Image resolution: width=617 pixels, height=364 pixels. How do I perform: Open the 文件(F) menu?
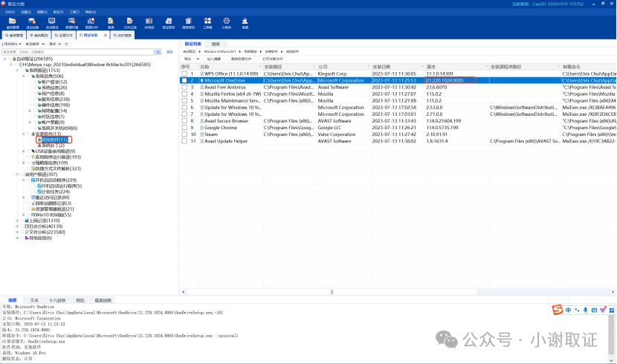coord(10,12)
